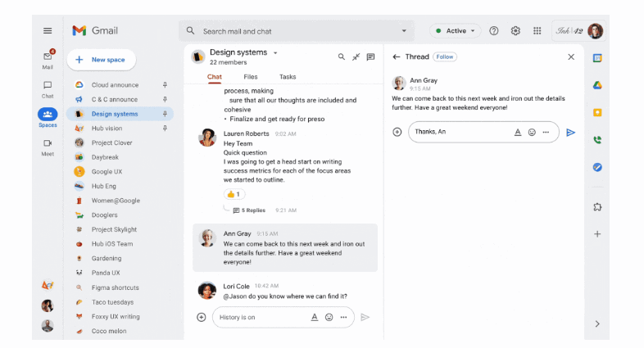Open the Project Skylight space
644x348 pixels.
pos(120,229)
